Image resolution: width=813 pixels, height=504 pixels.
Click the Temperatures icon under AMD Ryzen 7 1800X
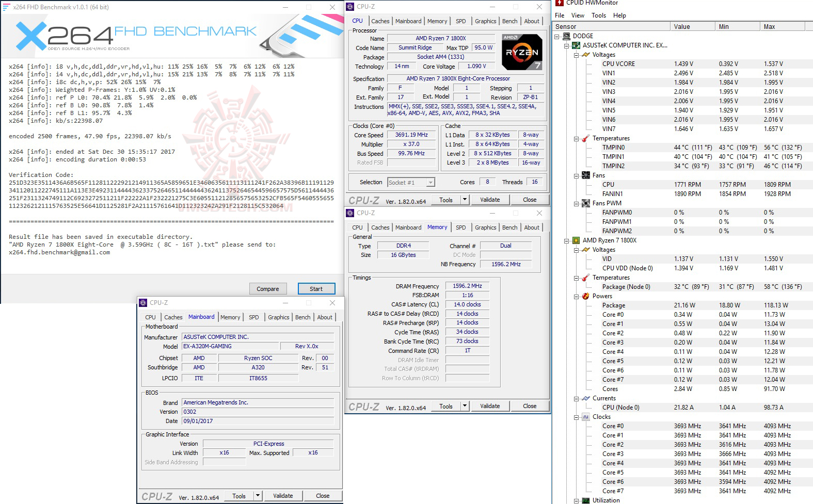coord(586,278)
